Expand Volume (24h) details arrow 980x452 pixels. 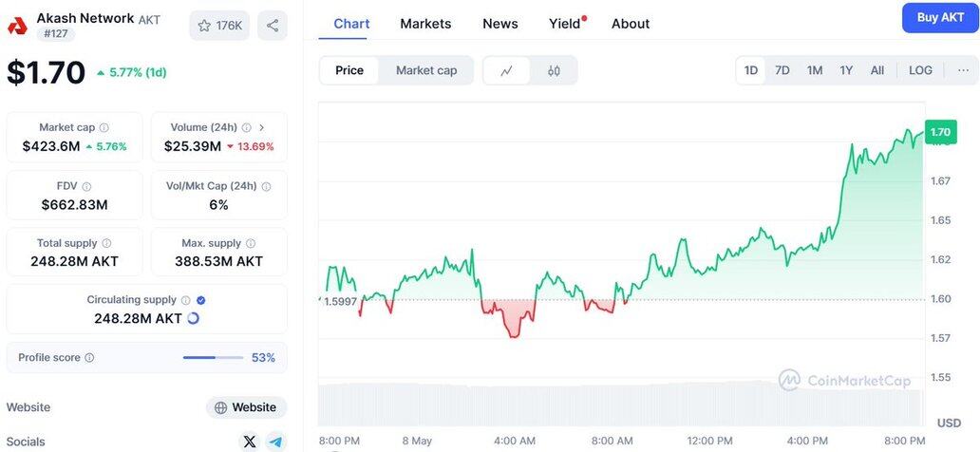coord(262,127)
